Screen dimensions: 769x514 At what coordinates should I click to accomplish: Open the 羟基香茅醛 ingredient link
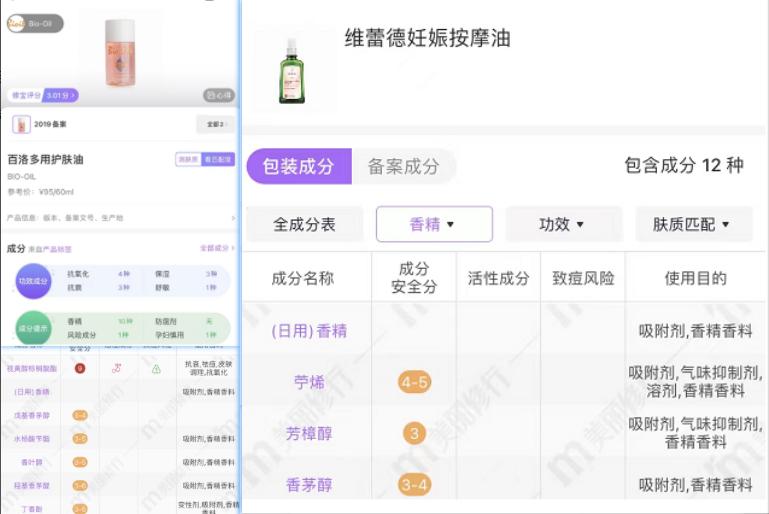pos(32,486)
